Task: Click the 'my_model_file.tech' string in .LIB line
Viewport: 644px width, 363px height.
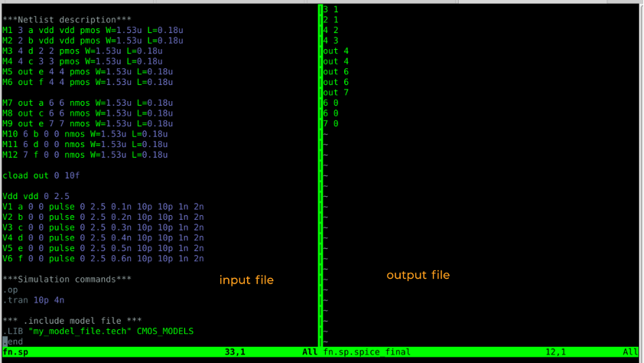Action: (80, 332)
